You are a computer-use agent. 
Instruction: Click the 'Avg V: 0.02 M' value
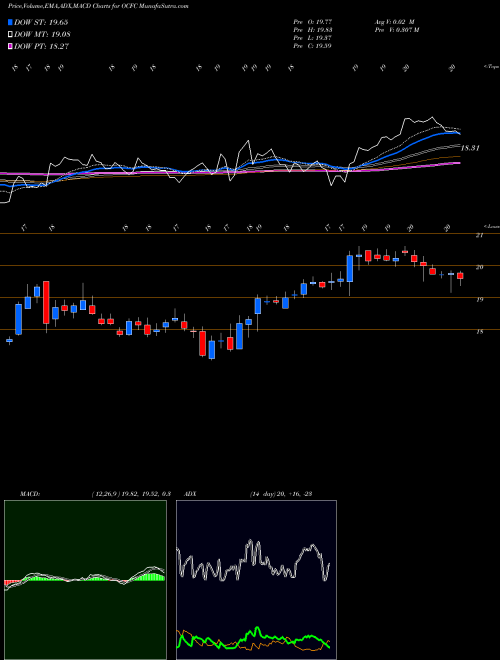(395, 22)
